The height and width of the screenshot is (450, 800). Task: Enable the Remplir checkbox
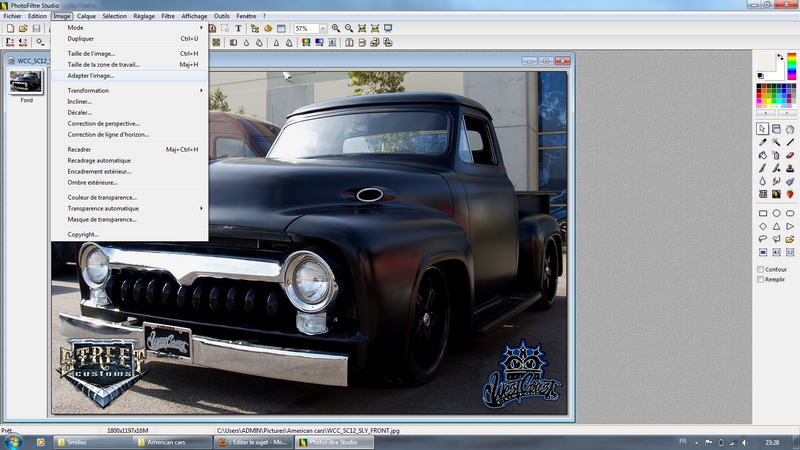761,280
